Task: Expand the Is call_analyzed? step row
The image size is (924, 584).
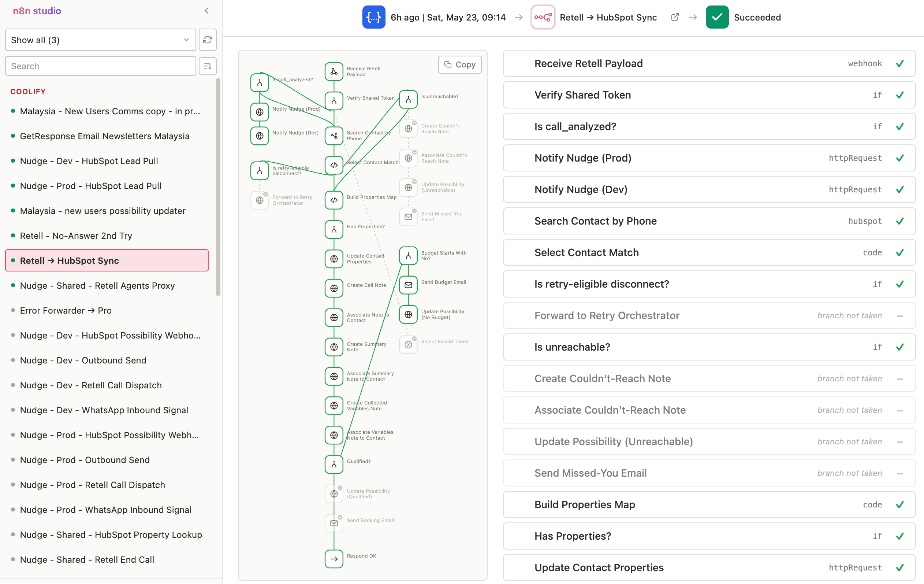Action: (709, 126)
